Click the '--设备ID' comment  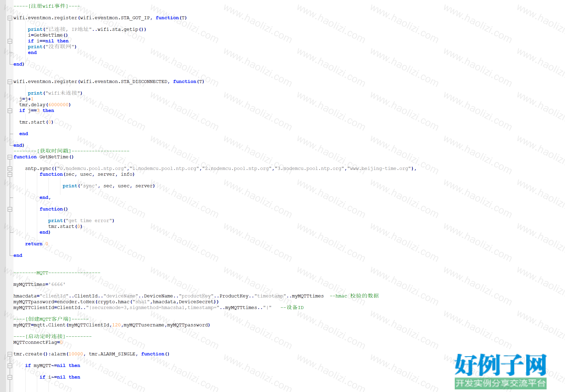point(292,307)
